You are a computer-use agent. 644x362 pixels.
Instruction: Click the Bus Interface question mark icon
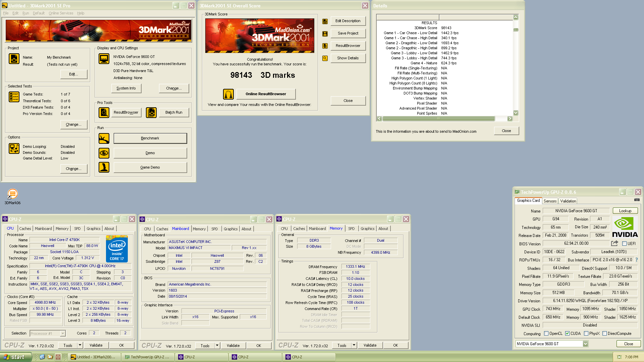pyautogui.click(x=637, y=260)
